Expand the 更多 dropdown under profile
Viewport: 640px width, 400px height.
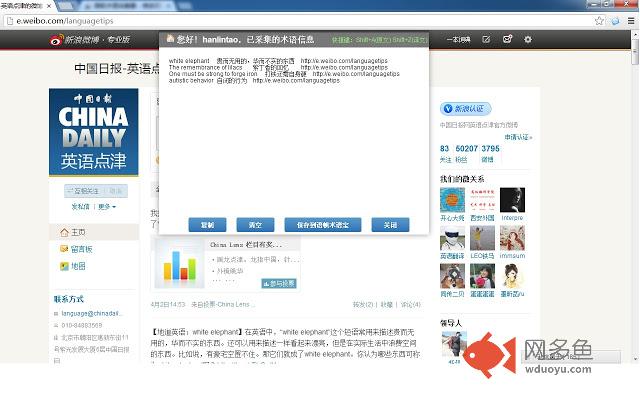(107, 207)
